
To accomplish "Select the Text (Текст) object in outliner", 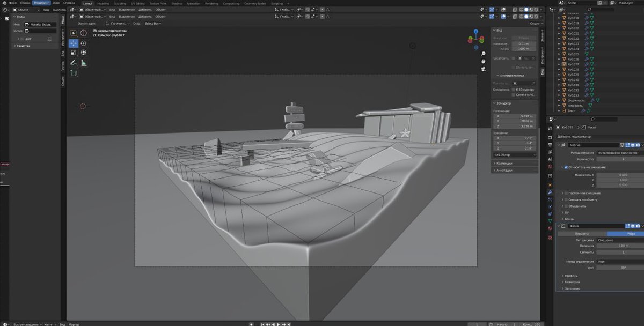I will 570,110.
